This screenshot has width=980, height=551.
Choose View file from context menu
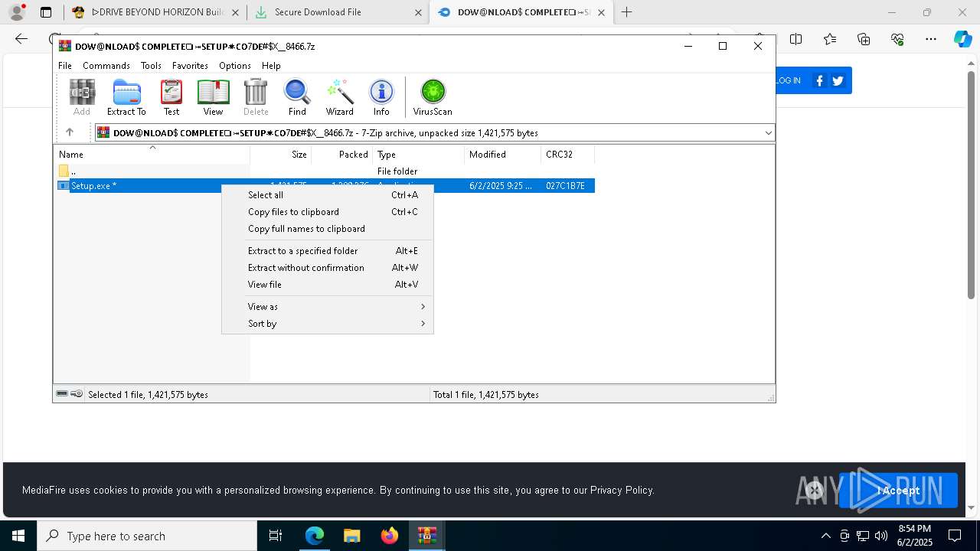tap(328, 285)
